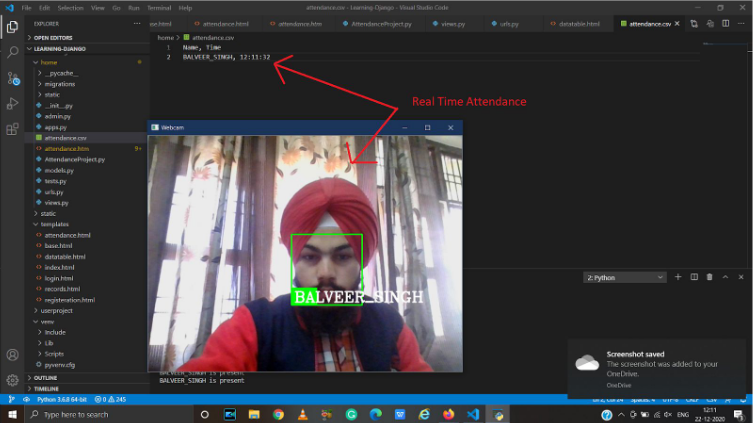Add a new terminal with plus icon

coord(678,277)
